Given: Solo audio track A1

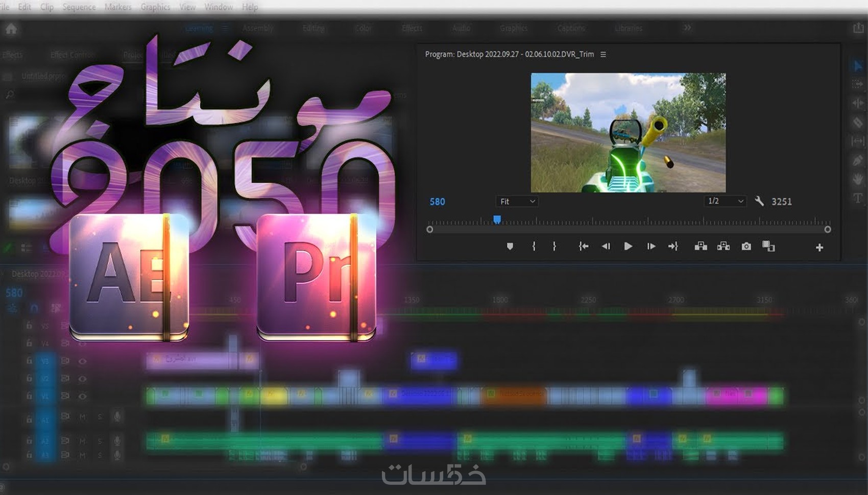Looking at the screenshot, I should [100, 417].
